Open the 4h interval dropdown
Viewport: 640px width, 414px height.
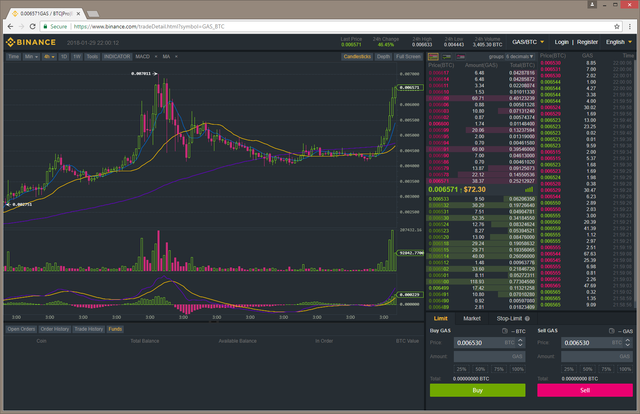[49, 57]
